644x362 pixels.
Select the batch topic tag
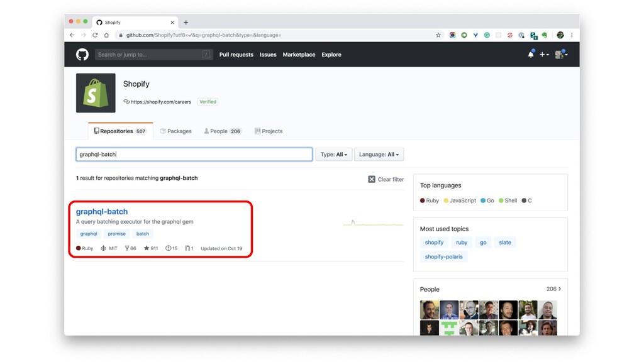click(143, 234)
